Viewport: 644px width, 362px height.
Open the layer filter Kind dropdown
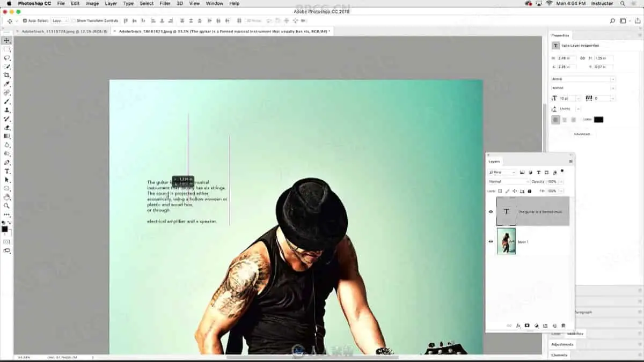(501, 172)
